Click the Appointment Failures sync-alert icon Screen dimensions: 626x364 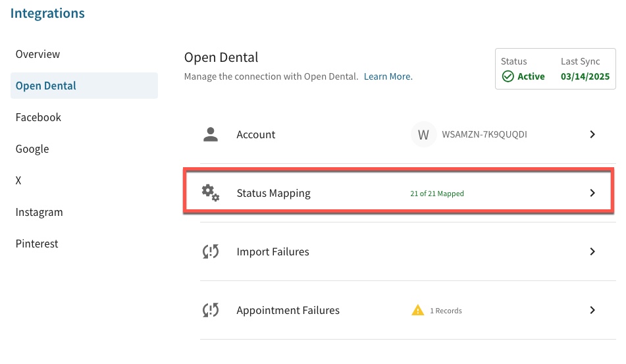click(211, 310)
